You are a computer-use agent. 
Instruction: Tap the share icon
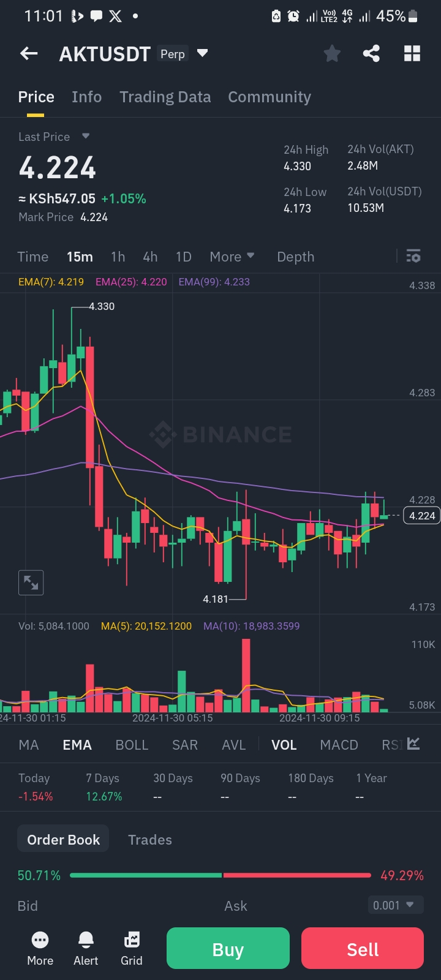pyautogui.click(x=371, y=54)
